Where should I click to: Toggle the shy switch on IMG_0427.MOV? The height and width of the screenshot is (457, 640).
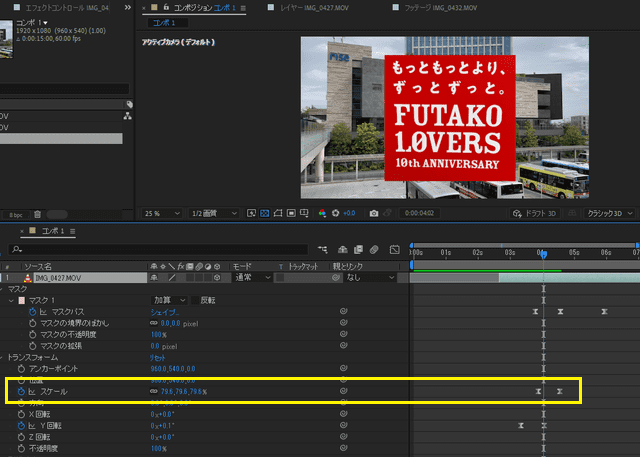pos(154,277)
